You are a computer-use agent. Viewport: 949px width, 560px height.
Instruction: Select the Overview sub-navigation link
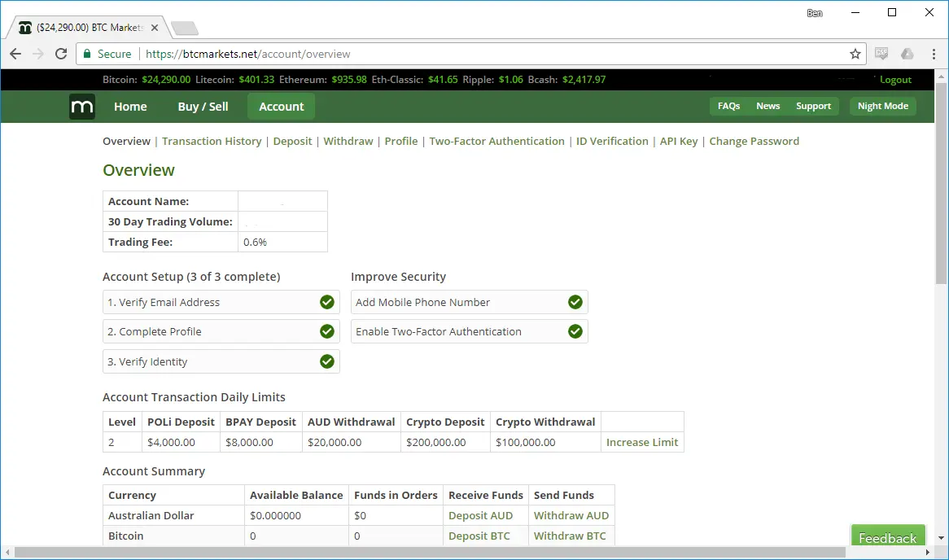coord(126,141)
